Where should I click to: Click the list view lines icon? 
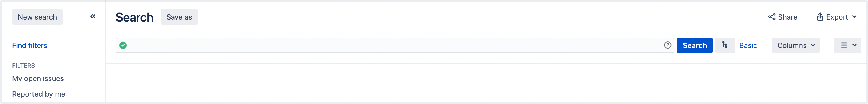pyautogui.click(x=844, y=45)
